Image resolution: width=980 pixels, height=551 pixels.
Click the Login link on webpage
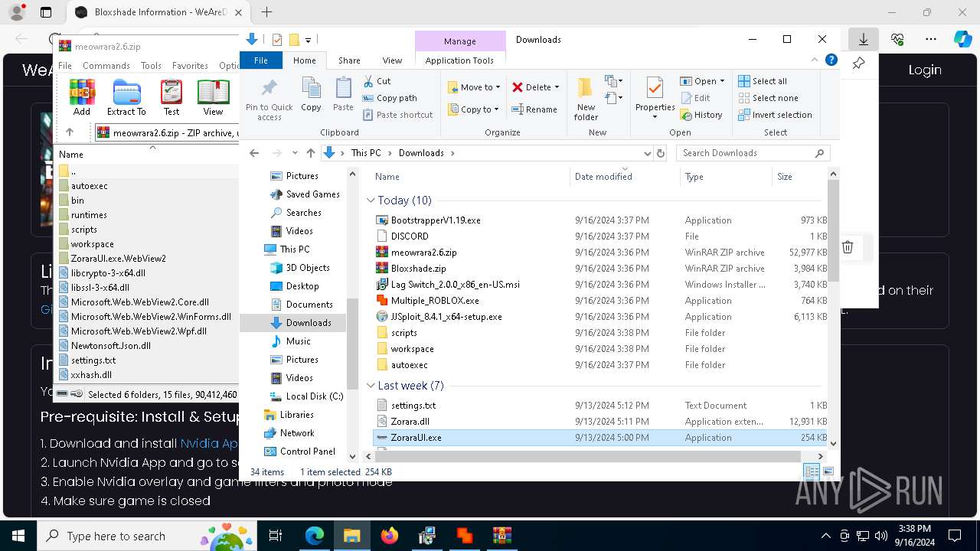click(925, 70)
